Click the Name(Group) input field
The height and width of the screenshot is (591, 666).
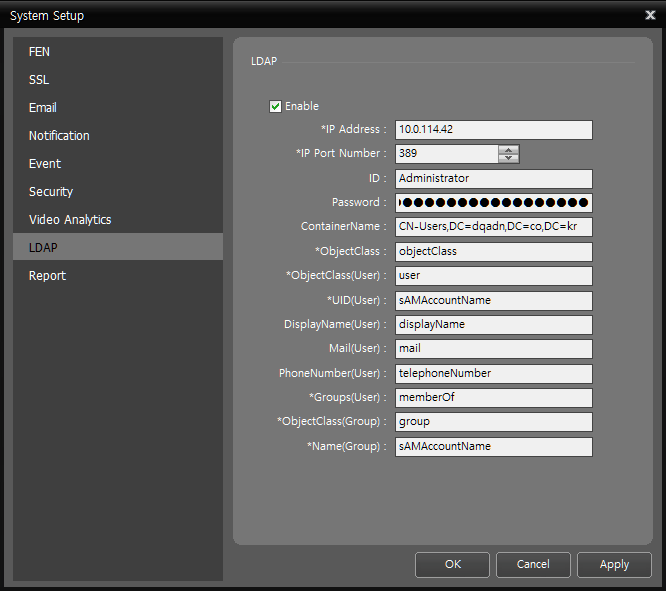pyautogui.click(x=494, y=447)
